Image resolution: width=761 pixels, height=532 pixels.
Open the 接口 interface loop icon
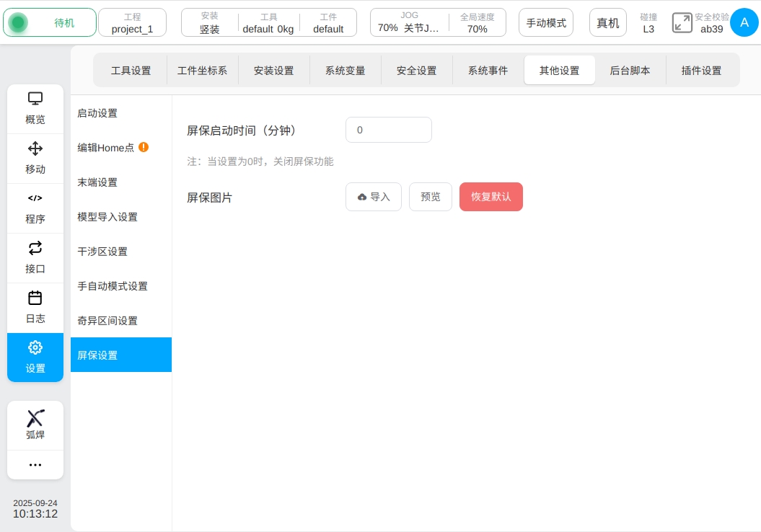(x=35, y=249)
